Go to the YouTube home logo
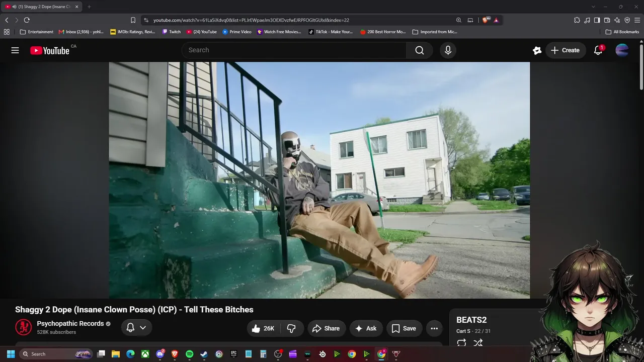This screenshot has width=644, height=362. point(50,50)
